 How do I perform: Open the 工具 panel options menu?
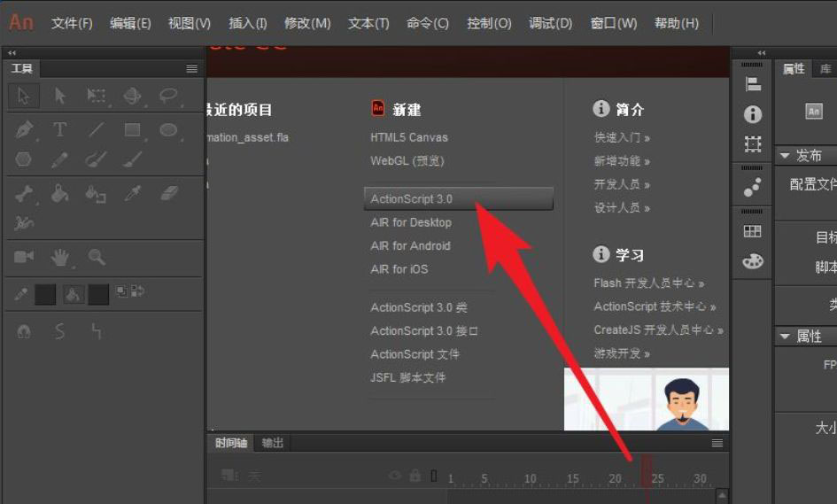point(191,68)
